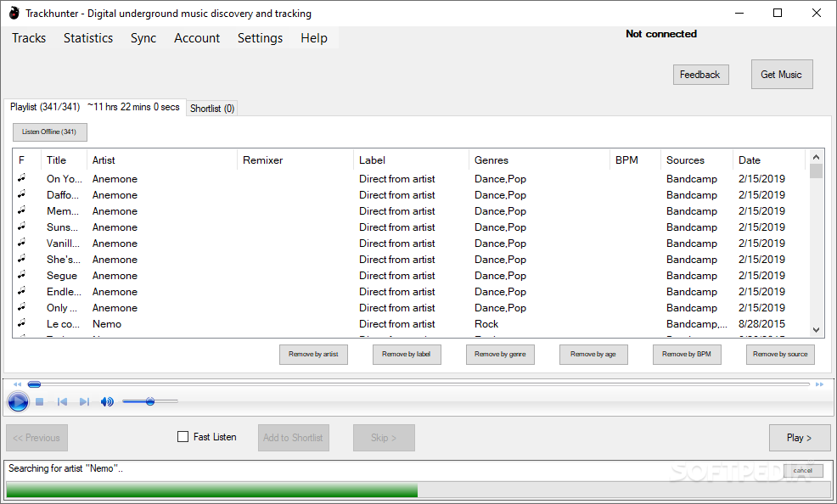Stop playback with the square stop icon

[40, 401]
